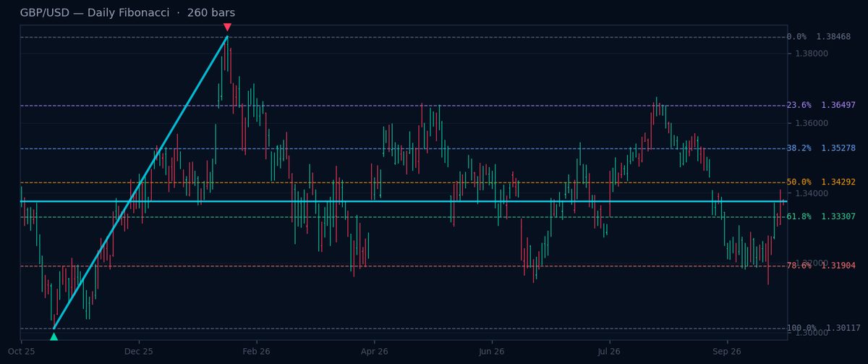The width and height of the screenshot is (868, 364).
Task: Click the 1.36000 price axis label
Action: [x=812, y=124]
